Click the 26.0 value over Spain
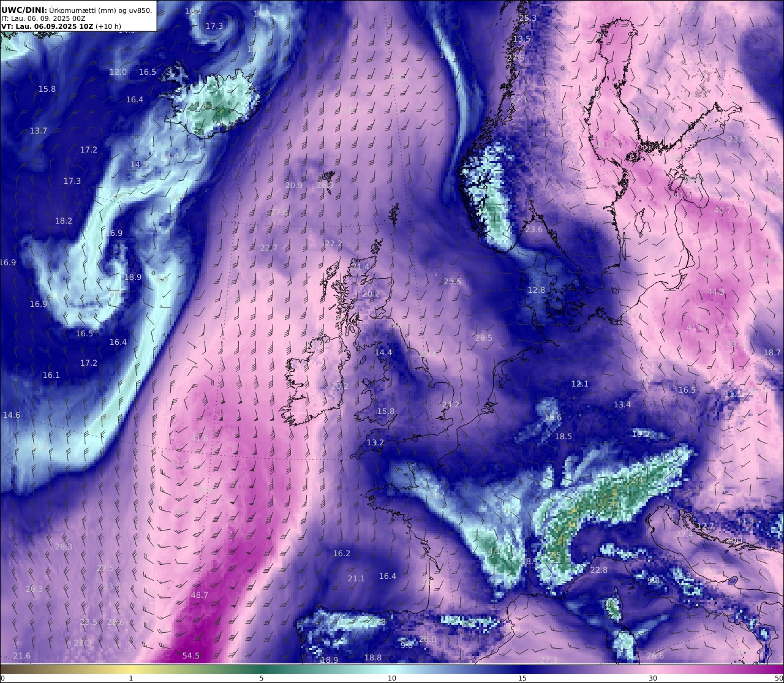Screen dimensions: 784x683 pyautogui.click(x=427, y=639)
